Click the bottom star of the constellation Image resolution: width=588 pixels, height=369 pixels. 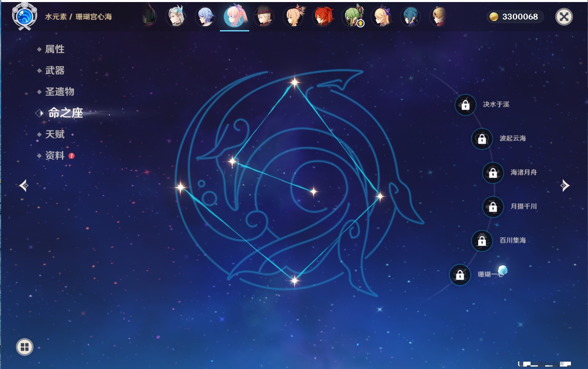point(294,280)
